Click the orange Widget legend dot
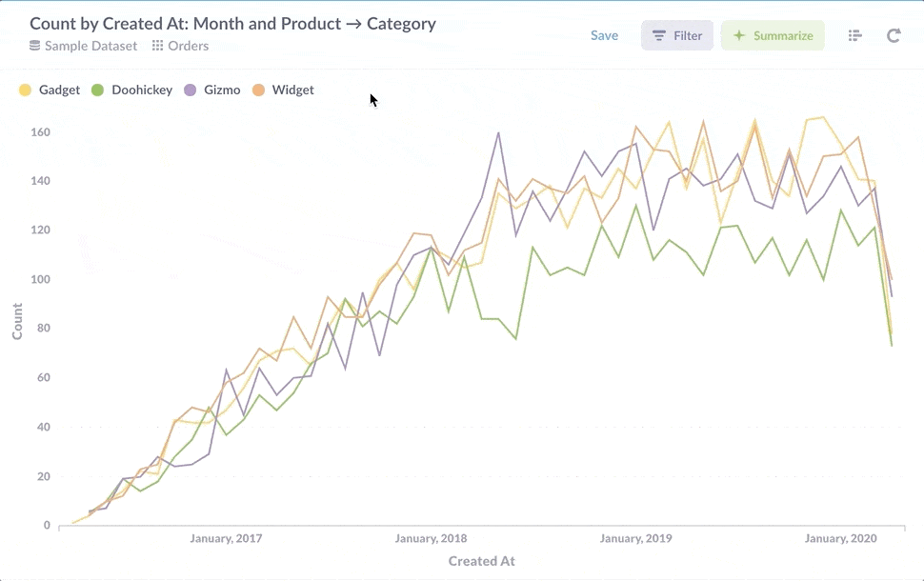This screenshot has width=924, height=581. tap(258, 90)
